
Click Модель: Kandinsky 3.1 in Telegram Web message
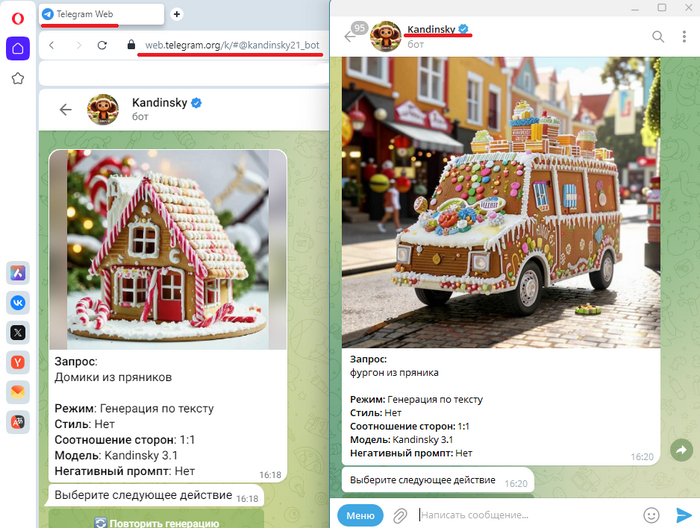pos(116,456)
